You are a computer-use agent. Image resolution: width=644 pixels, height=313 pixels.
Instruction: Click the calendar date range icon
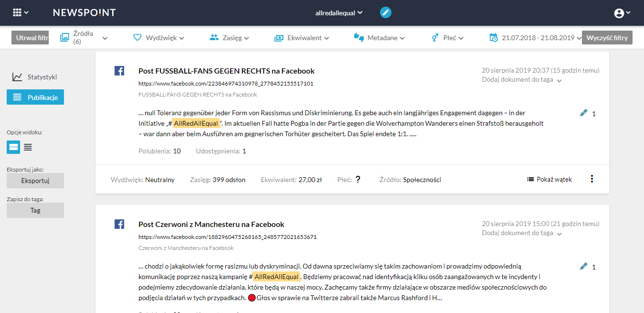(494, 37)
